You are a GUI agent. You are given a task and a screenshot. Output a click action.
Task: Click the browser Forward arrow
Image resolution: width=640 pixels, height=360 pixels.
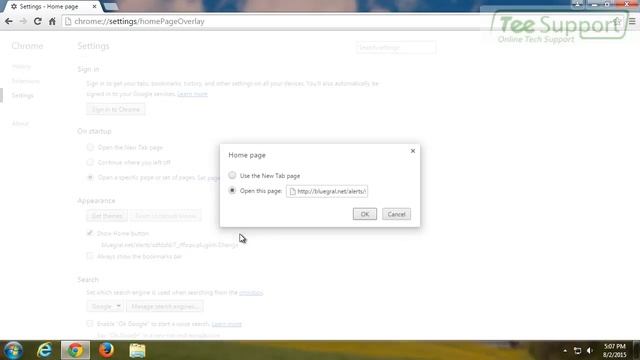[23, 21]
